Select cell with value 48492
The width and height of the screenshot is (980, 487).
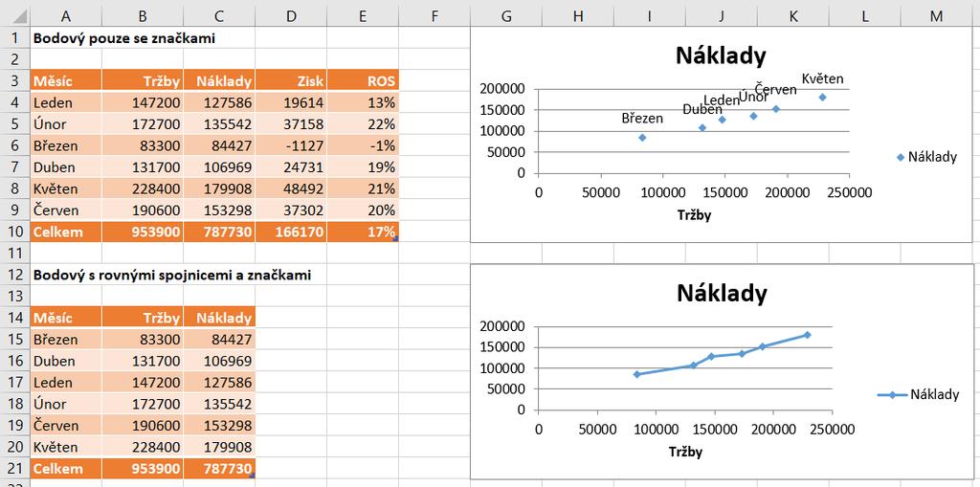291,188
